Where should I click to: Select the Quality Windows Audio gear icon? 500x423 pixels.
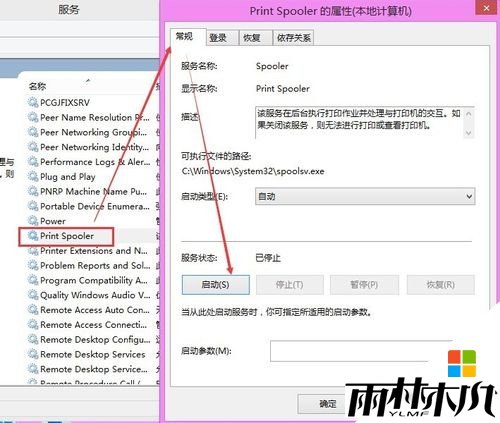[x=33, y=295]
